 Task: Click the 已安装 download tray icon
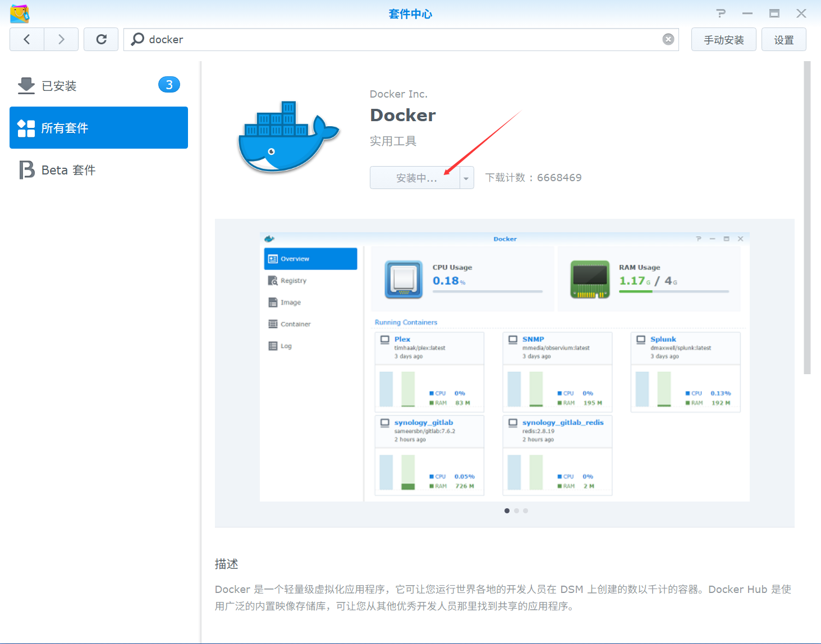(26, 85)
